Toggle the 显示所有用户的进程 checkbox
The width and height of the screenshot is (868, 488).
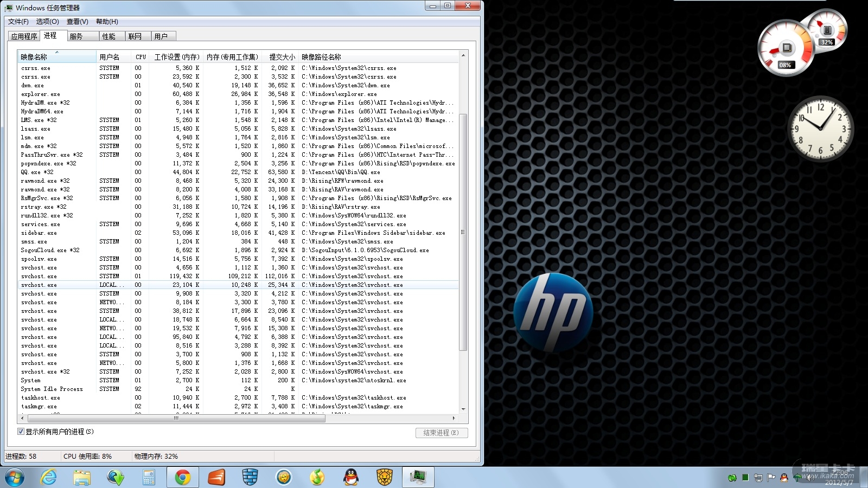coord(21,432)
